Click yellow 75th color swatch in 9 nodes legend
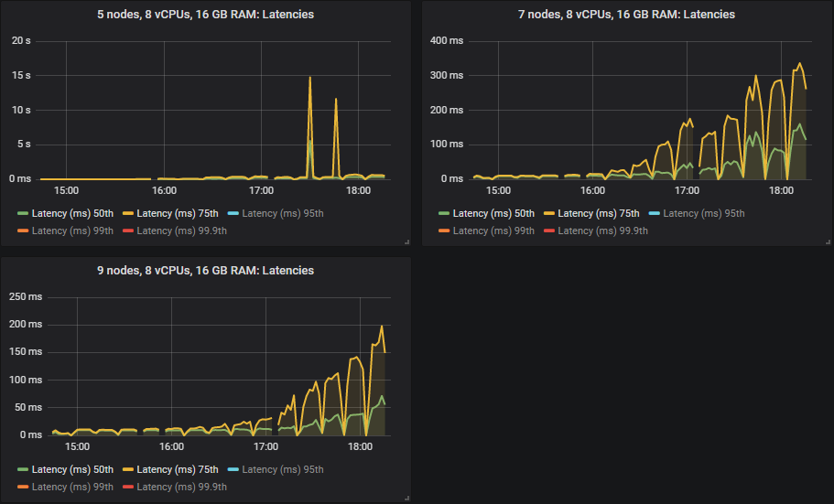 [128, 469]
